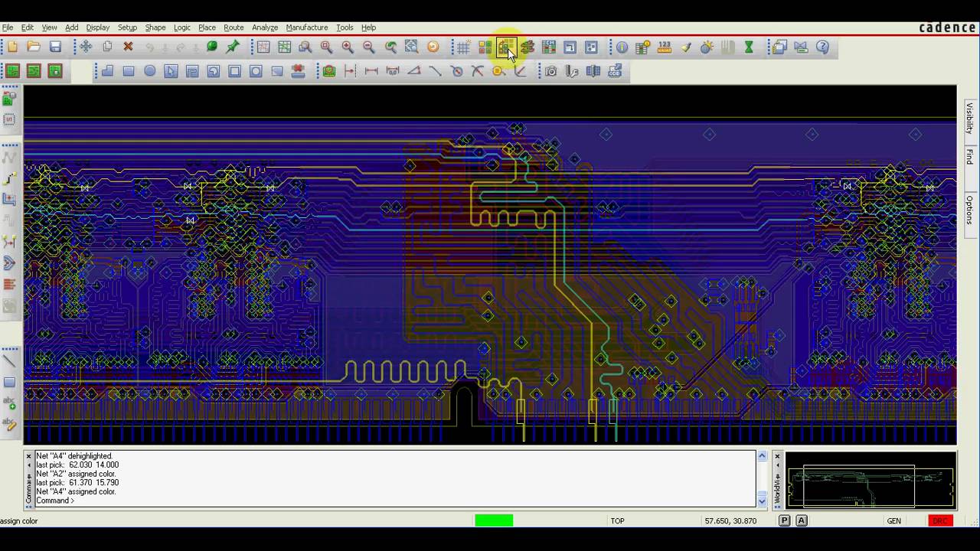This screenshot has height=551, width=980.
Task: Click the linear dimension icon
Action: coord(371,71)
